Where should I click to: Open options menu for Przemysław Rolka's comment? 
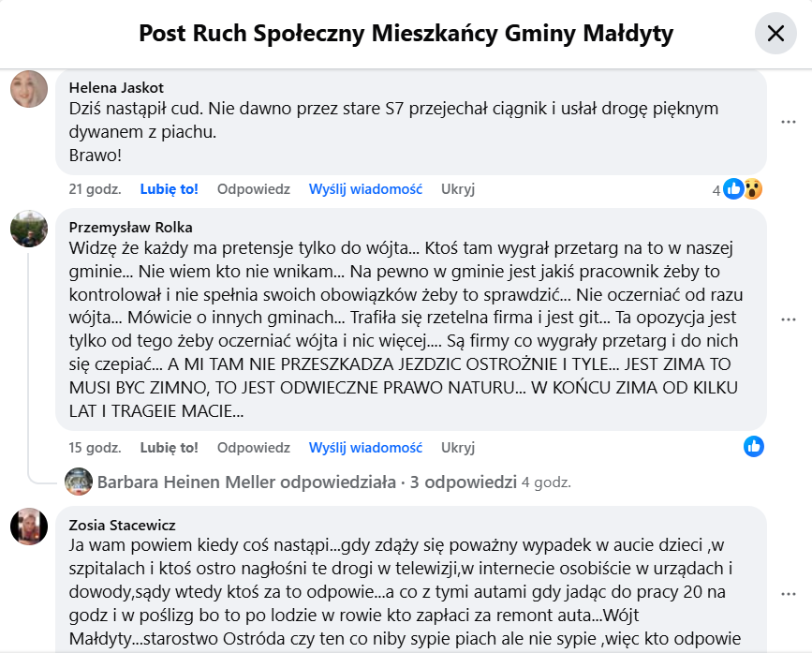pyautogui.click(x=789, y=319)
